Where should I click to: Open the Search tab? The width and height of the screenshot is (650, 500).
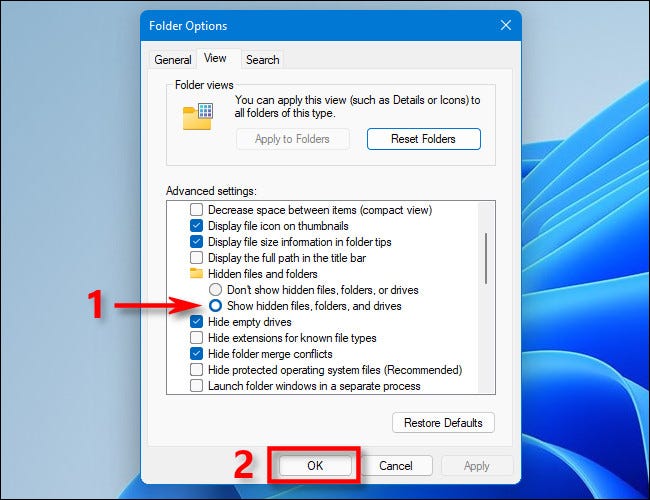pyautogui.click(x=262, y=60)
